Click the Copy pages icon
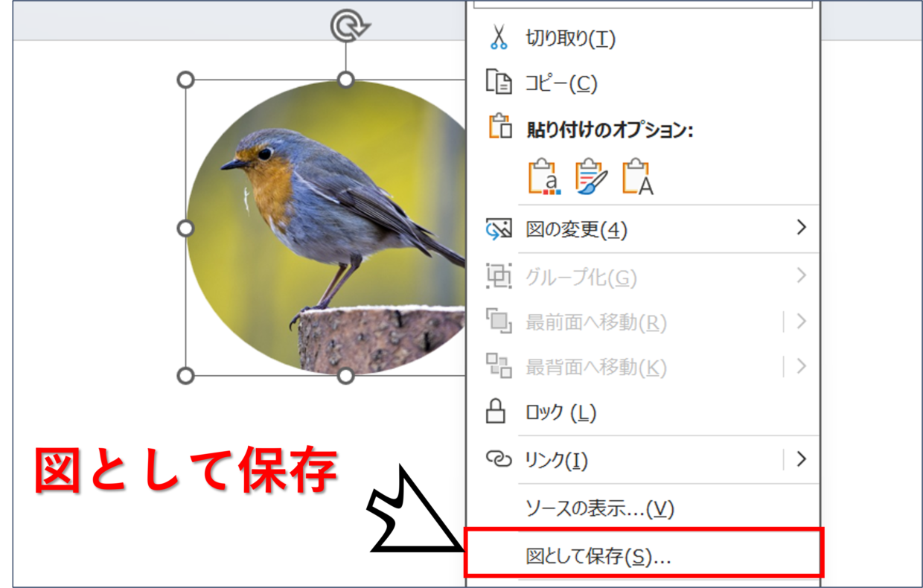Image resolution: width=923 pixels, height=588 pixels. 499,82
